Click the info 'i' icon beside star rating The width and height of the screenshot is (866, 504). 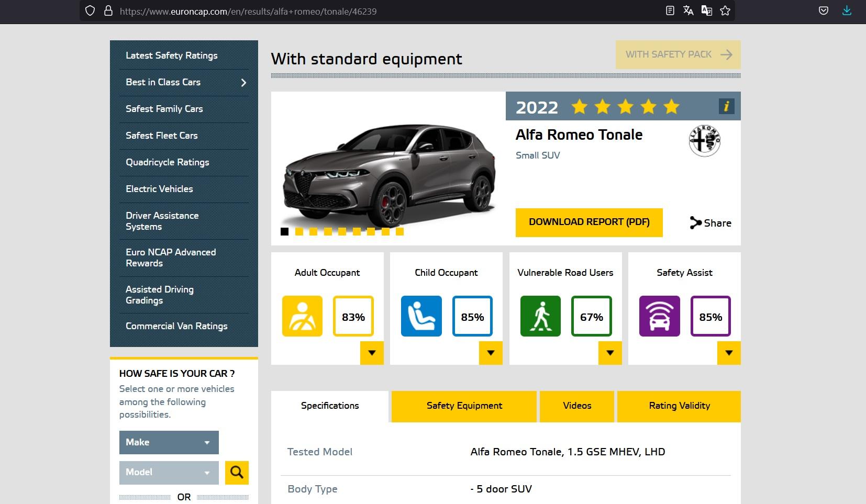pos(727,106)
